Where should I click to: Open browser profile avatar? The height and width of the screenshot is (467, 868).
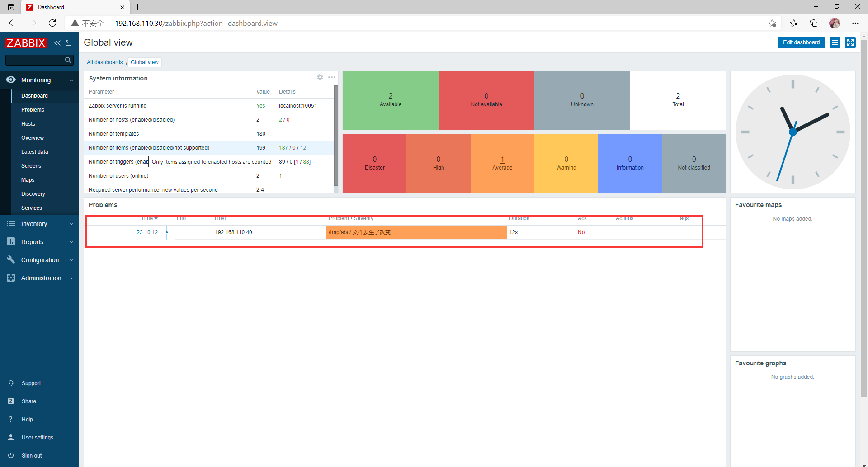coord(835,23)
